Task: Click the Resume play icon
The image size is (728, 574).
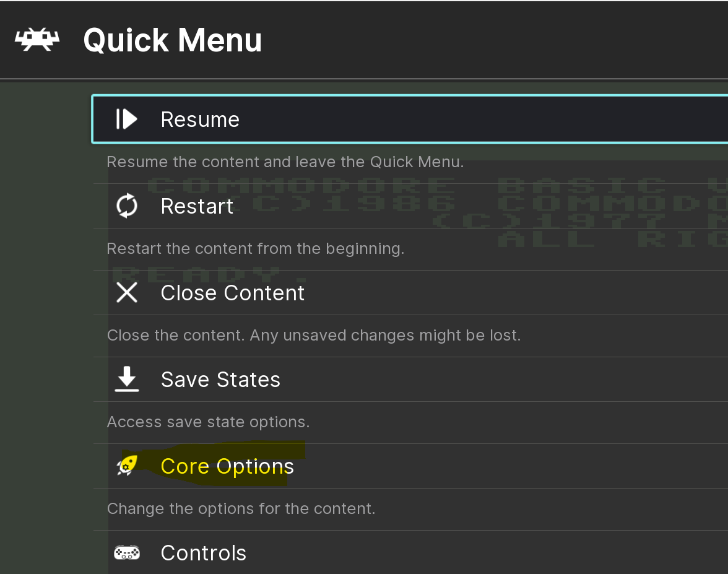Action: point(126,120)
